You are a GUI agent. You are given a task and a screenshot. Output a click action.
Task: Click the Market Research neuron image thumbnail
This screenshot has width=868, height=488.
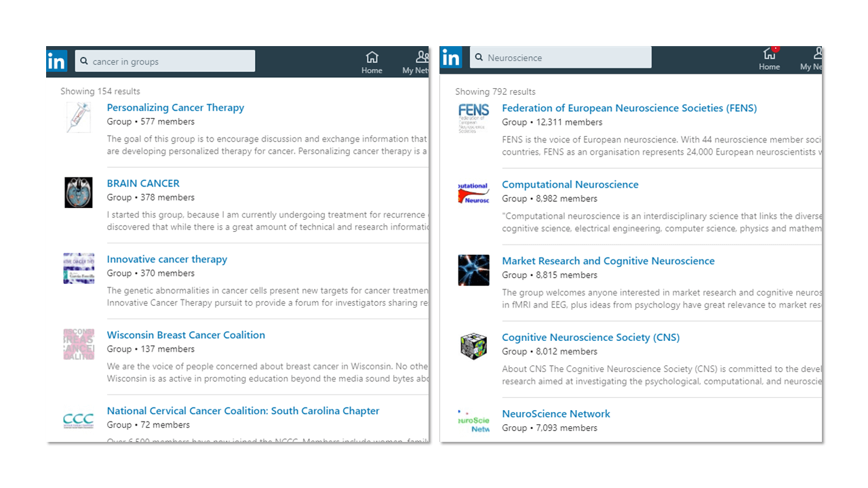[x=473, y=270]
